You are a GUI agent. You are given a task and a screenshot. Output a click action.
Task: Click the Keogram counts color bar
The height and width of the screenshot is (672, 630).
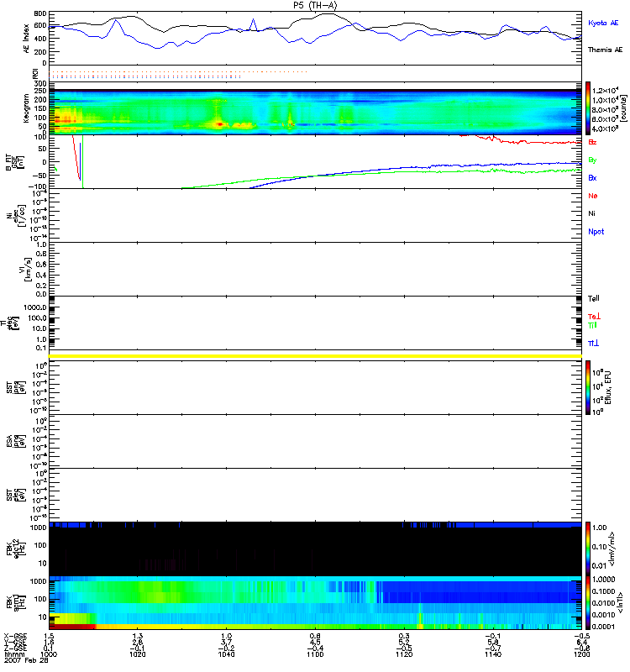point(588,108)
